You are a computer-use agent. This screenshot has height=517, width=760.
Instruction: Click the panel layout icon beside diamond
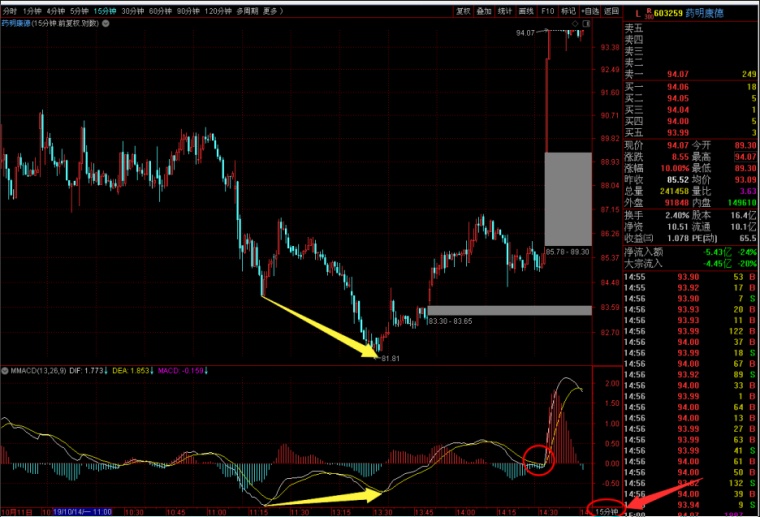tap(586, 23)
